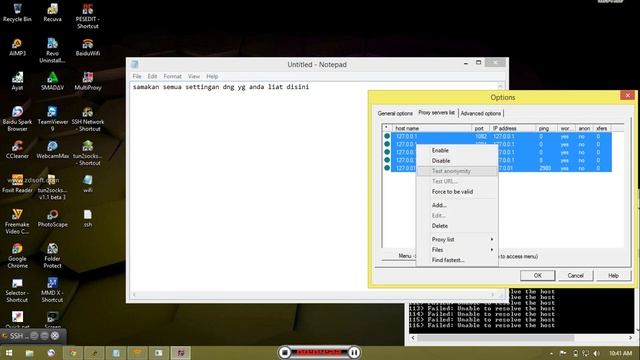640x360 pixels.
Task: Click the pause button on the recorder bar
Action: 354,352
